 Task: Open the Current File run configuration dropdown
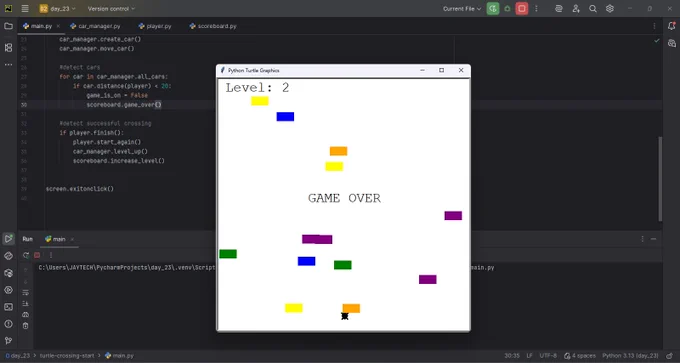tap(462, 9)
